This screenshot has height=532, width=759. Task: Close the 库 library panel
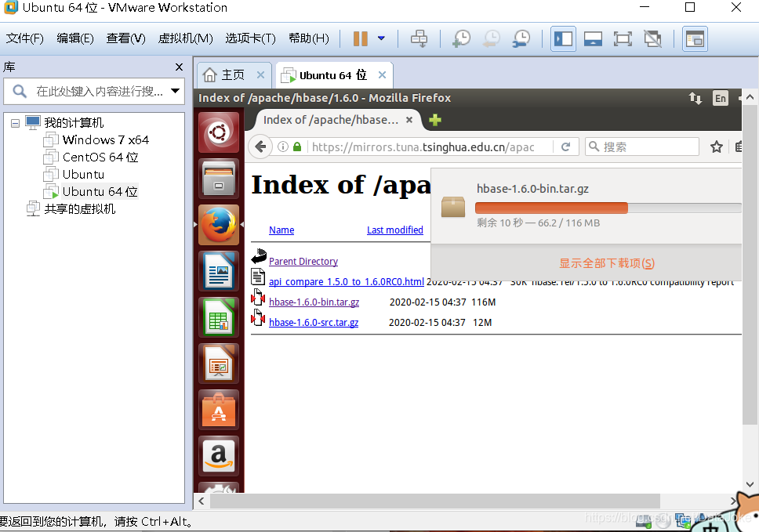click(179, 67)
